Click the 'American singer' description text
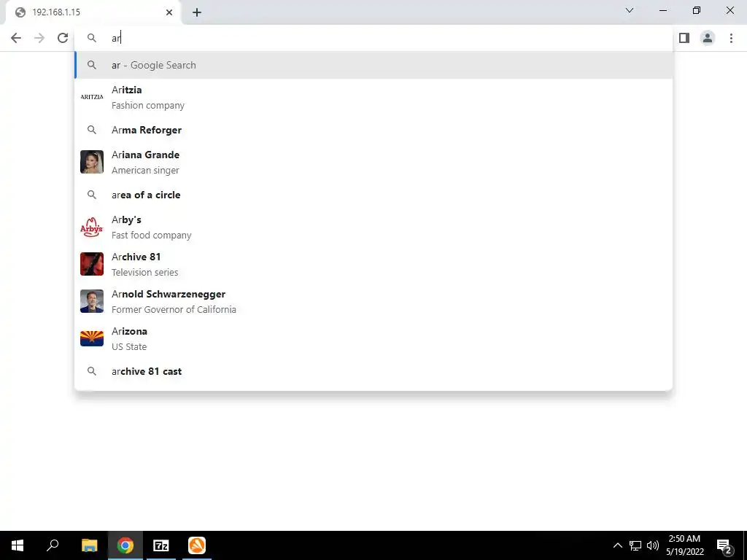 145,170
